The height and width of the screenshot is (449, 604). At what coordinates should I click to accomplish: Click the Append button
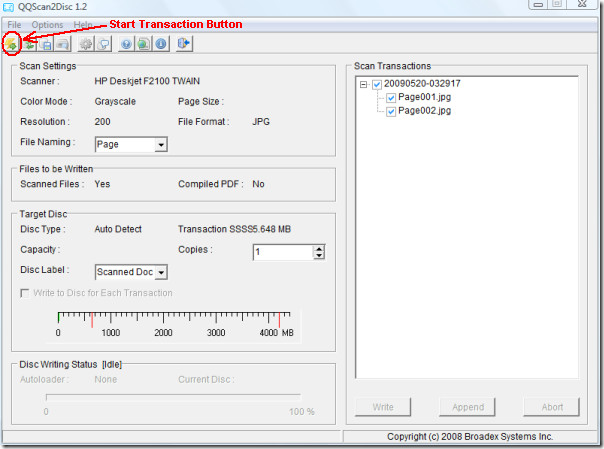coord(467,407)
